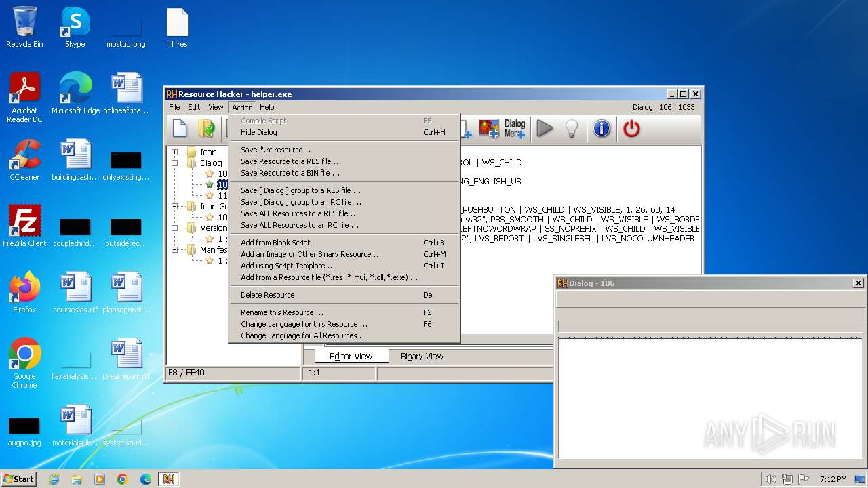Screen dimensions: 868x488
Task: Close the Dialog - 106 preview window
Action: 858,283
